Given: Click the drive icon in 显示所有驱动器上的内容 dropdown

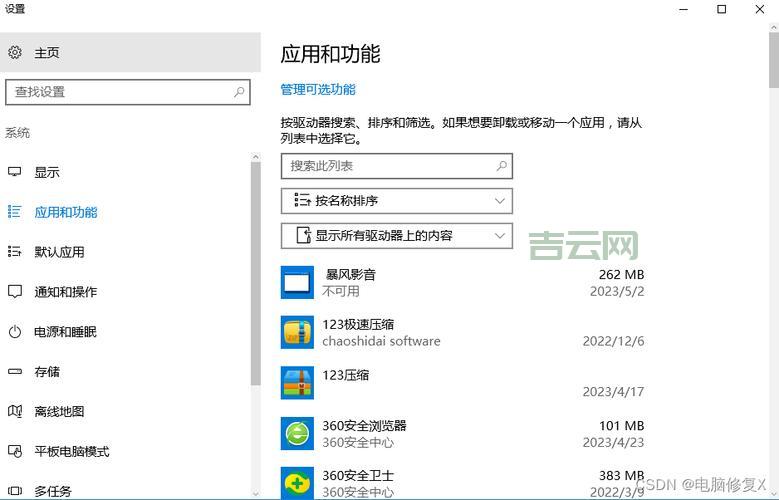Looking at the screenshot, I should (304, 235).
